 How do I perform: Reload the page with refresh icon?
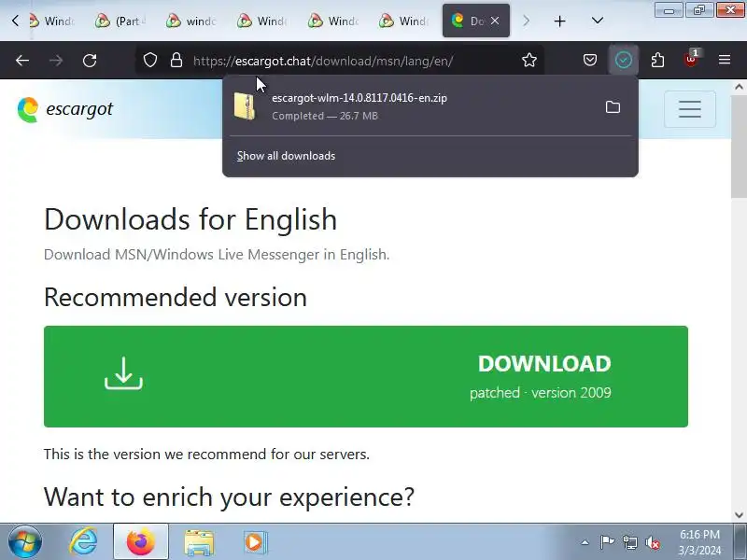pos(90,61)
